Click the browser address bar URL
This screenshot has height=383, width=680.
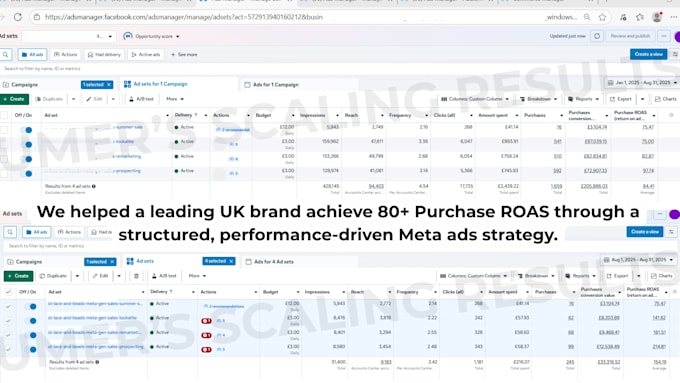click(184, 17)
